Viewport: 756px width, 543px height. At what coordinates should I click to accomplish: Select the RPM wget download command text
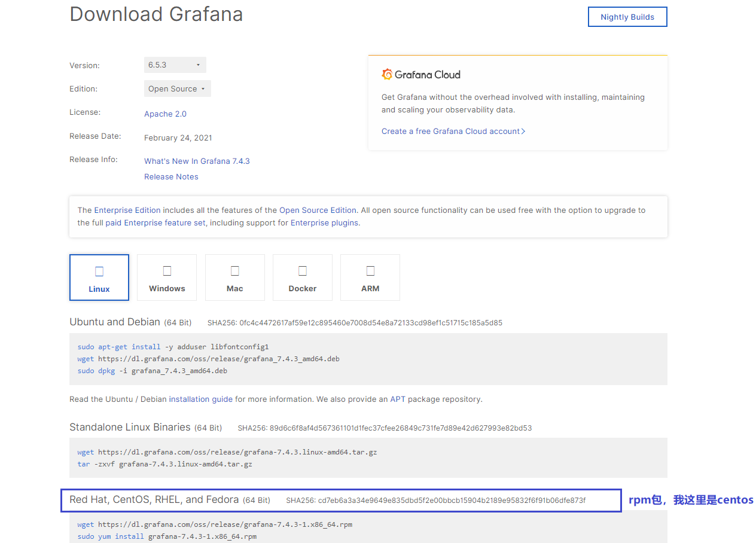[x=215, y=524]
